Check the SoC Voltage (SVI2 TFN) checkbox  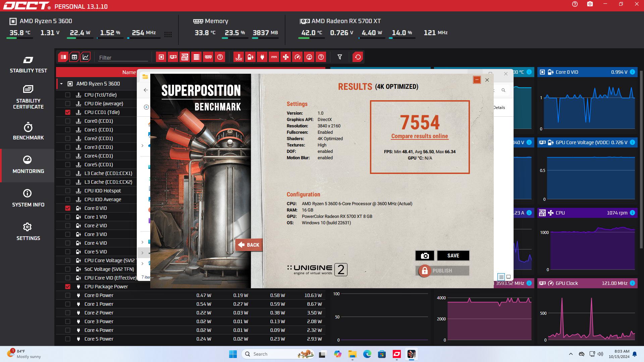coord(68,269)
